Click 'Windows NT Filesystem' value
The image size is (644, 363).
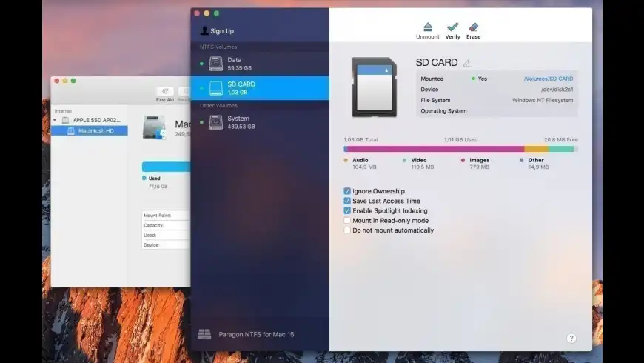(x=543, y=100)
